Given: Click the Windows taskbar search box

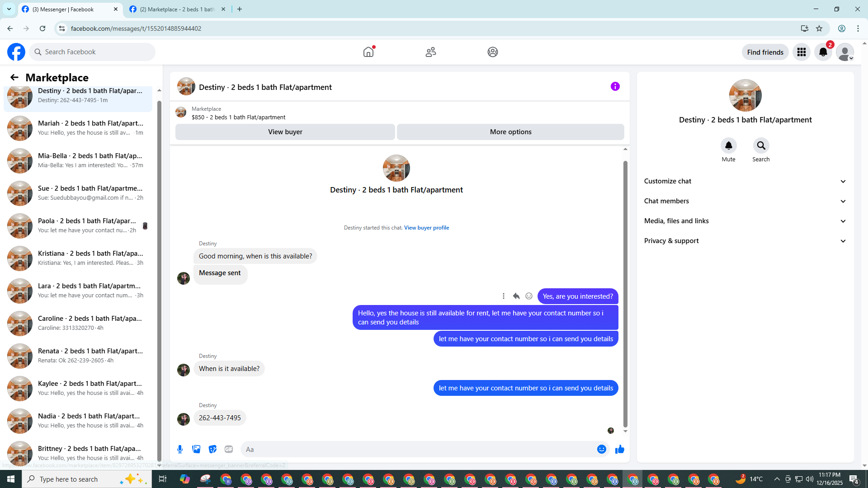Looking at the screenshot, I should (86, 479).
